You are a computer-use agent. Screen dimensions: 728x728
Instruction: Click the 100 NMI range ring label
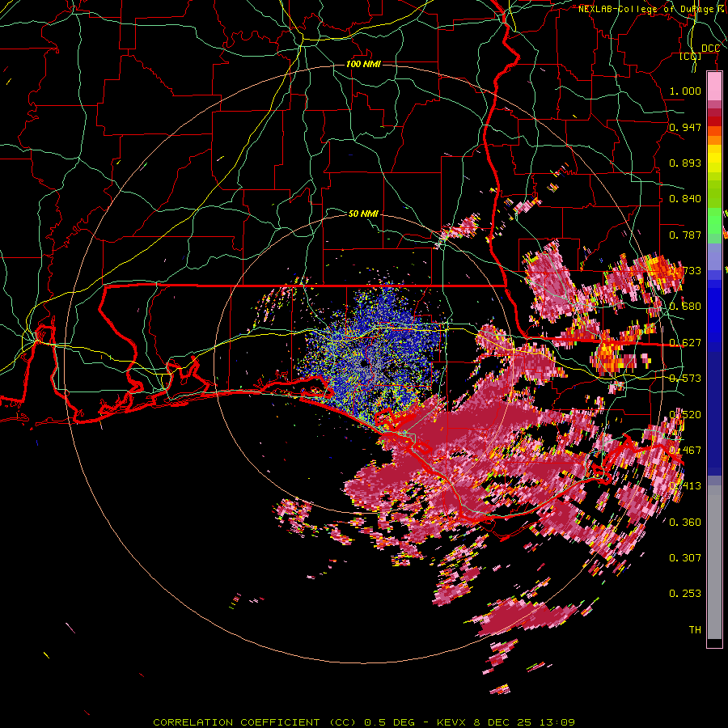(x=363, y=64)
